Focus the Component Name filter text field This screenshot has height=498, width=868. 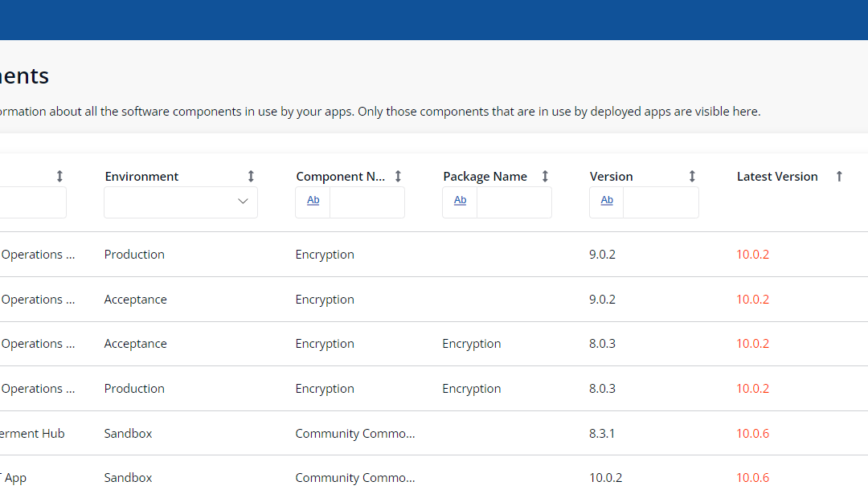[367, 202]
